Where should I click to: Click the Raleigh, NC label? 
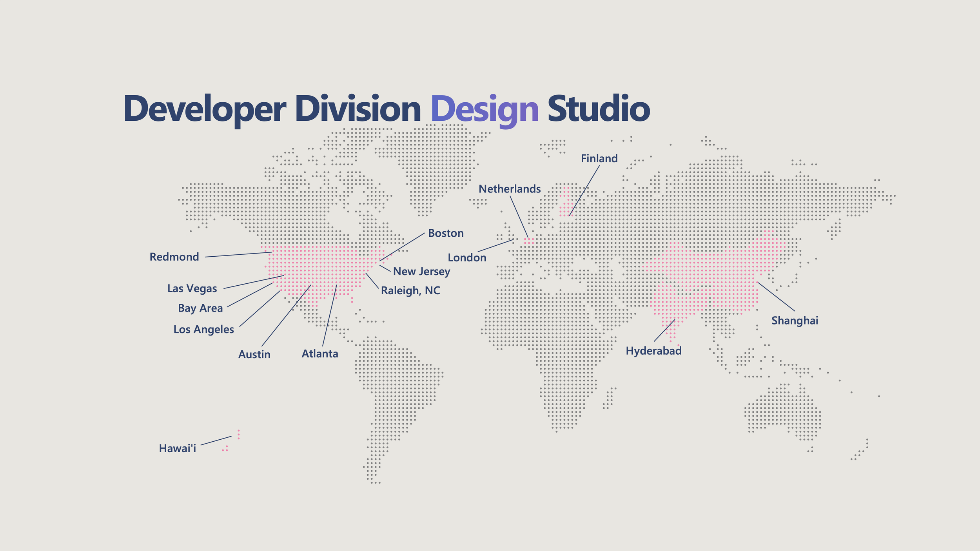pyautogui.click(x=410, y=291)
